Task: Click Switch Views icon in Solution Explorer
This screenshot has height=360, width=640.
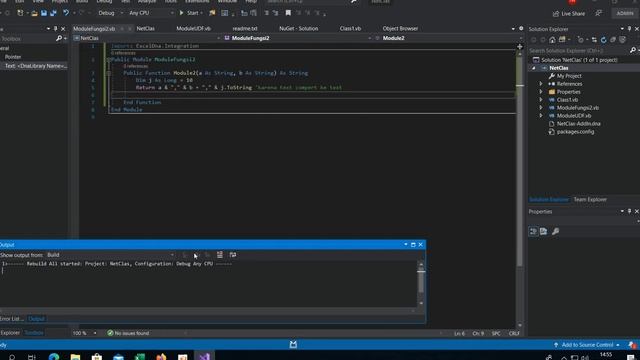Action: click(562, 40)
